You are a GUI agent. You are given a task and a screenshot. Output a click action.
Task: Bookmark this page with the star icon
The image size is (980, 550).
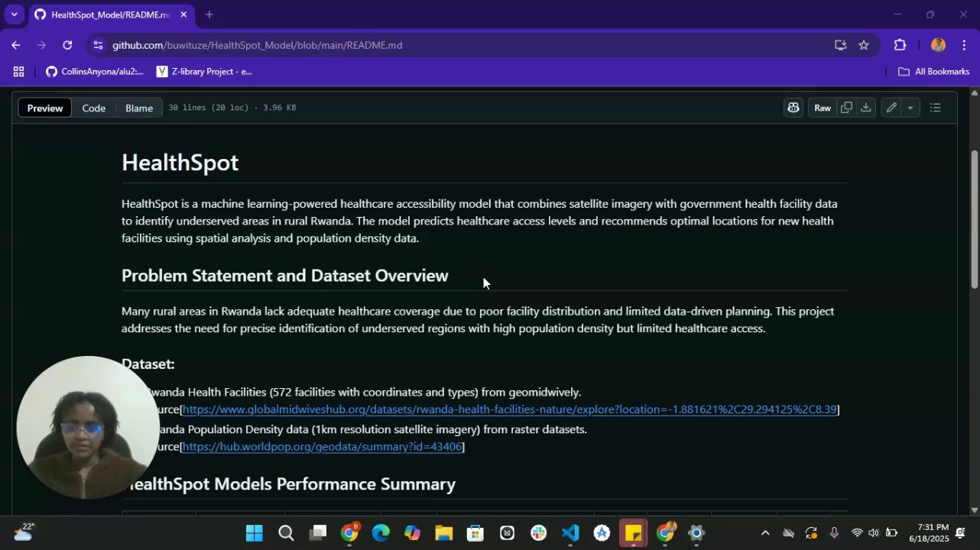[x=864, y=45]
